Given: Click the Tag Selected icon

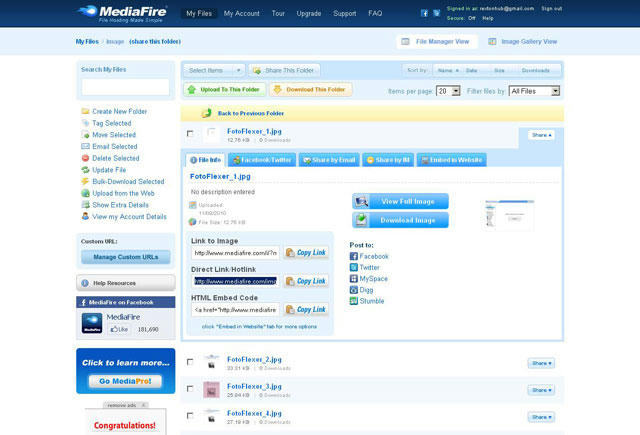Looking at the screenshot, I should tap(85, 123).
